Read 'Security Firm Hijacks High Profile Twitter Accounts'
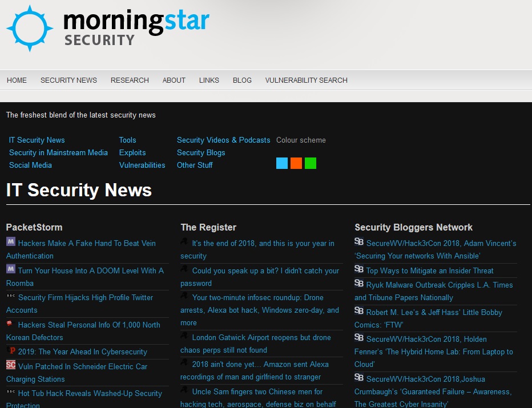 [x=80, y=304]
